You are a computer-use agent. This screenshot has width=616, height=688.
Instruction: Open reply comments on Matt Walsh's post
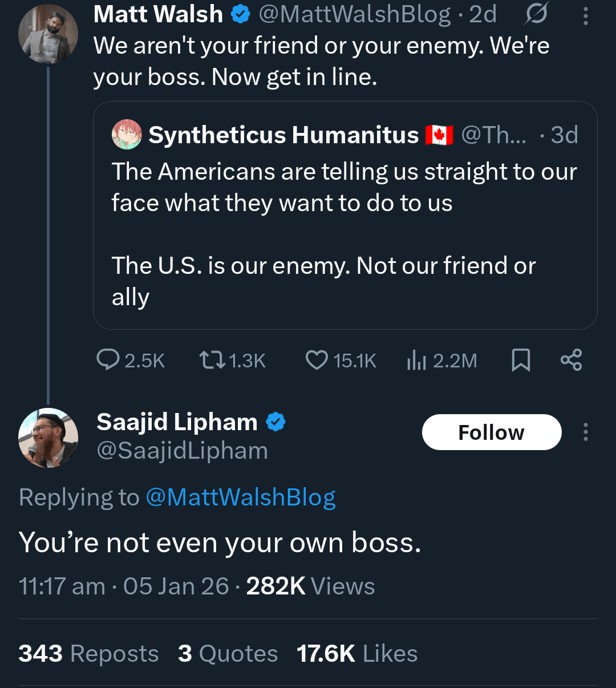(x=108, y=360)
